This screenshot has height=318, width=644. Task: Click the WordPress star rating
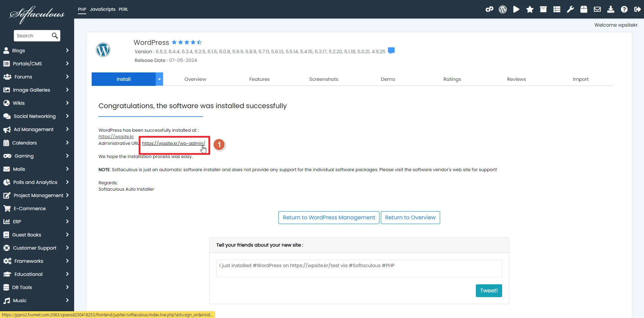[187, 42]
